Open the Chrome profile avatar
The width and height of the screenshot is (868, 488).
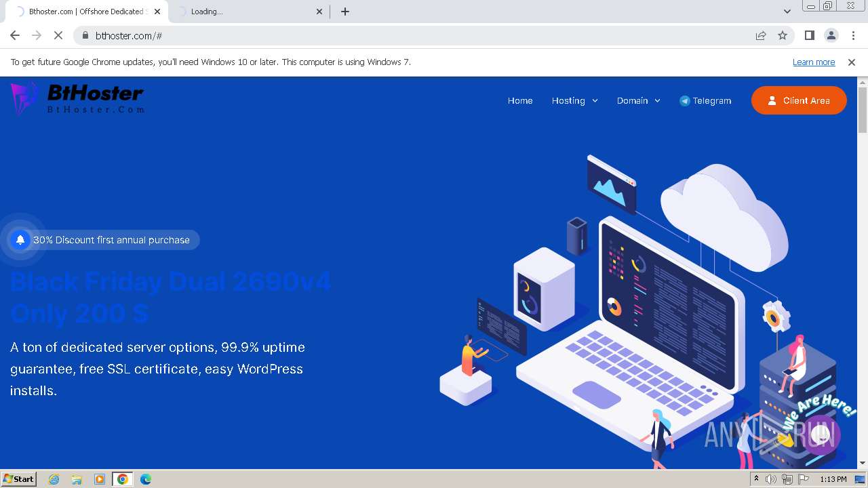(831, 35)
